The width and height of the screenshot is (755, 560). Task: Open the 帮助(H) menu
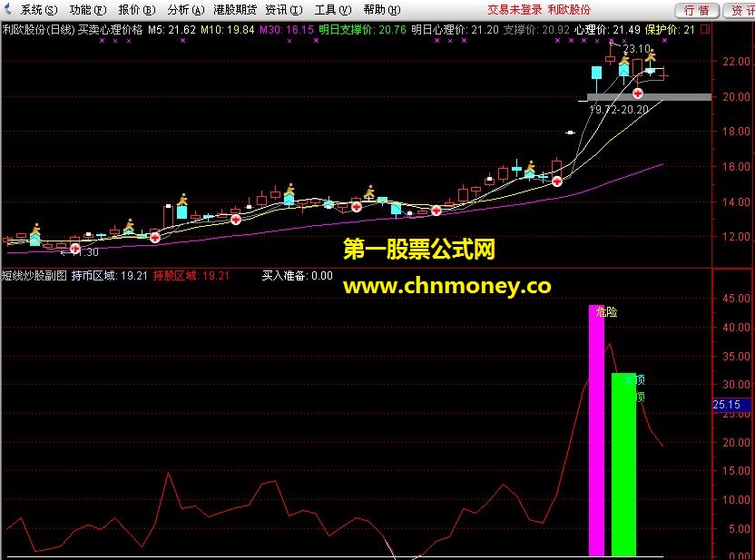(x=382, y=10)
